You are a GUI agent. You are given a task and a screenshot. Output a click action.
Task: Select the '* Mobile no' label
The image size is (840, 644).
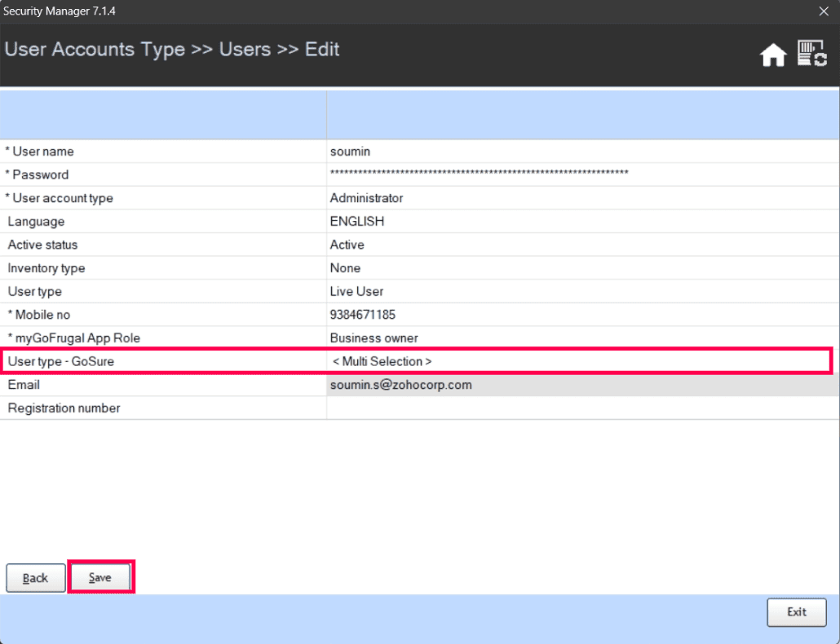tap(38, 315)
